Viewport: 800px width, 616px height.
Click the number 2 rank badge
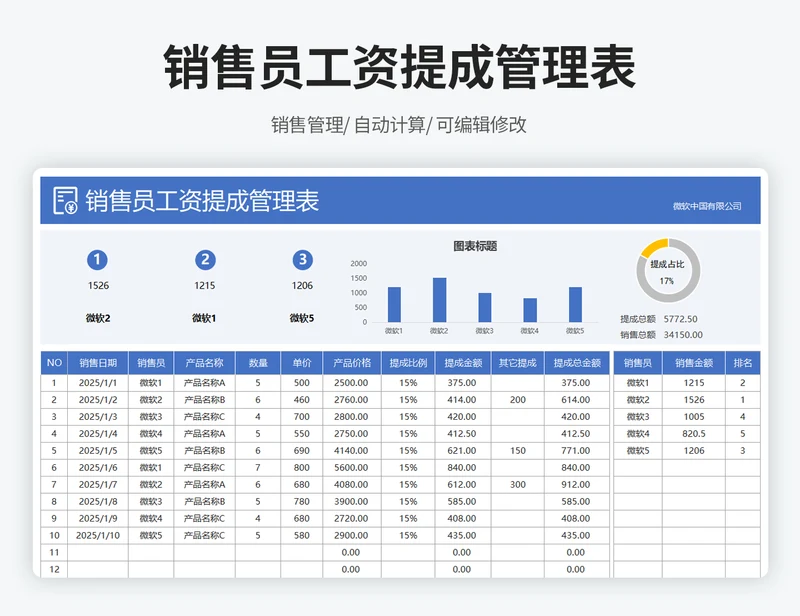pos(205,260)
